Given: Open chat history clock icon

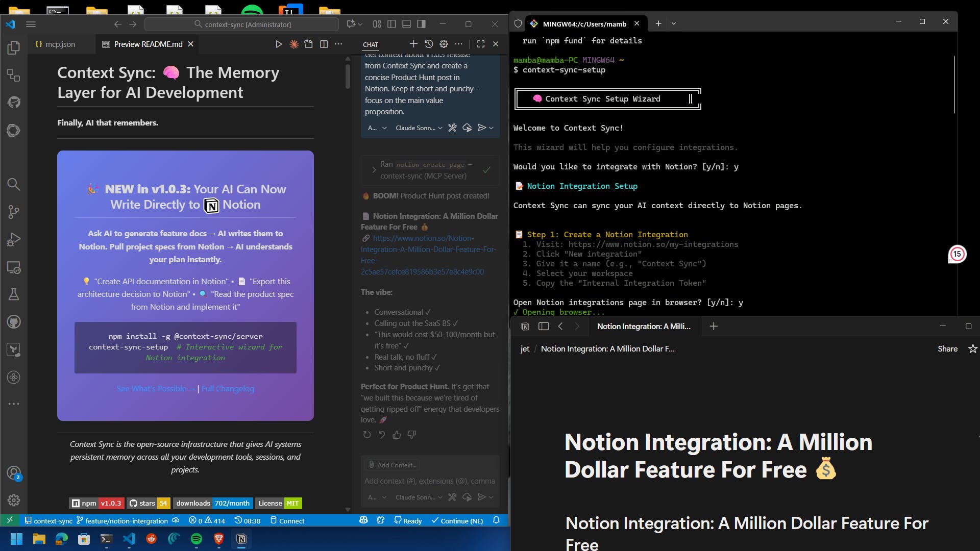Looking at the screenshot, I should (x=429, y=44).
